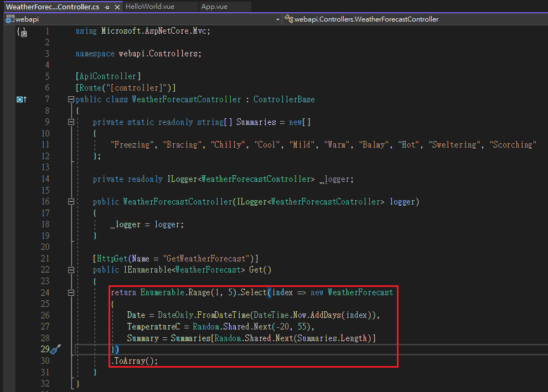Open the screwdriver quick actions icon at line 29
The height and width of the screenshot is (392, 548).
click(55, 349)
